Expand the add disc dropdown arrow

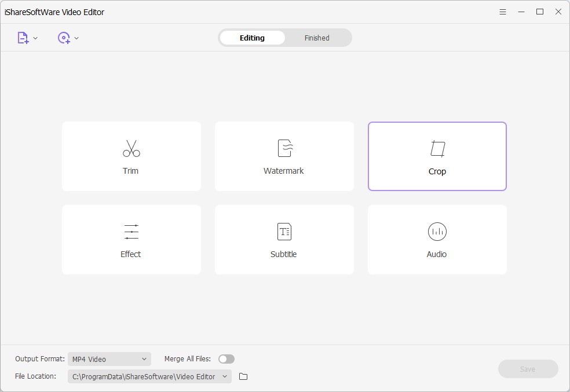coord(76,39)
